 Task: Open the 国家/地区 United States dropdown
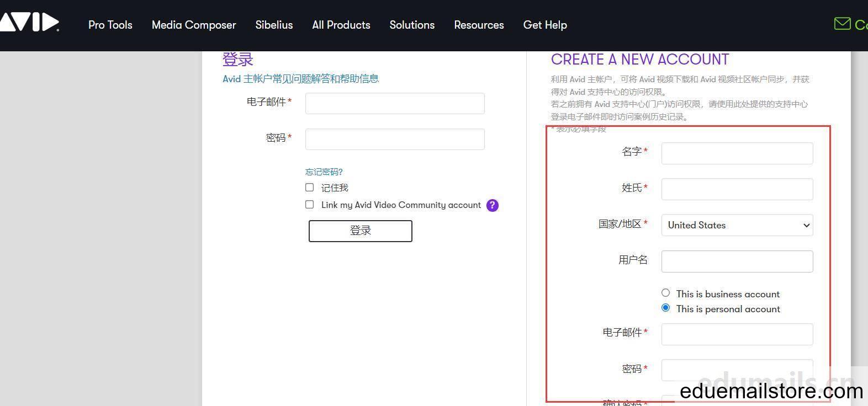click(737, 225)
